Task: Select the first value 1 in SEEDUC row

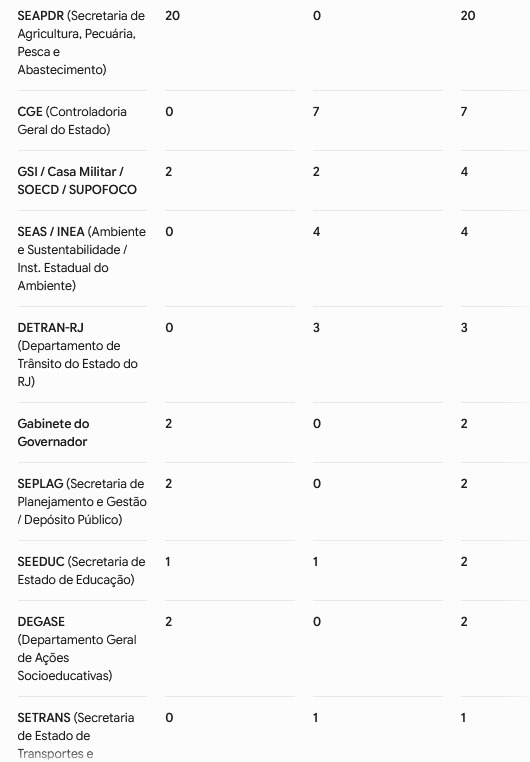Action: (x=168, y=562)
